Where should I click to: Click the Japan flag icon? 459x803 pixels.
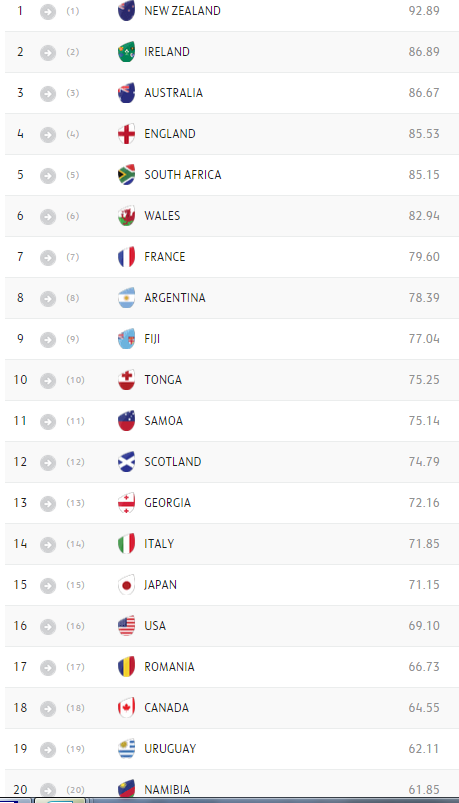coord(127,584)
